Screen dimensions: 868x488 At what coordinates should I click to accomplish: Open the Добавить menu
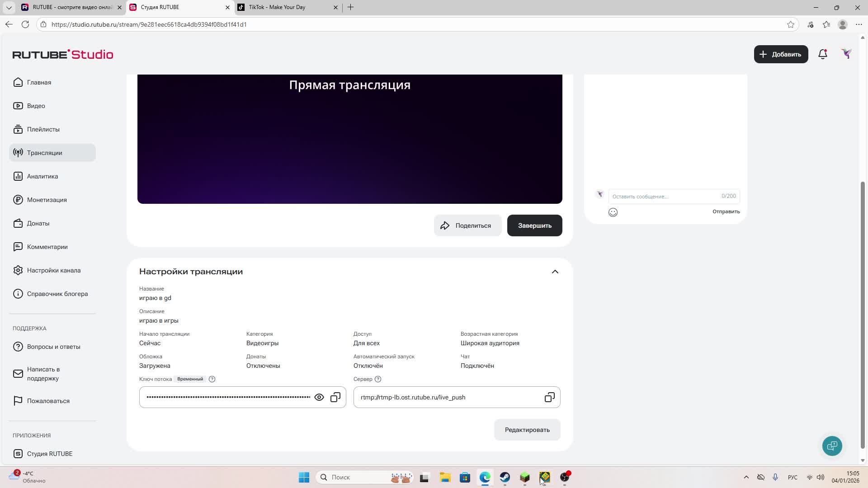coord(781,54)
